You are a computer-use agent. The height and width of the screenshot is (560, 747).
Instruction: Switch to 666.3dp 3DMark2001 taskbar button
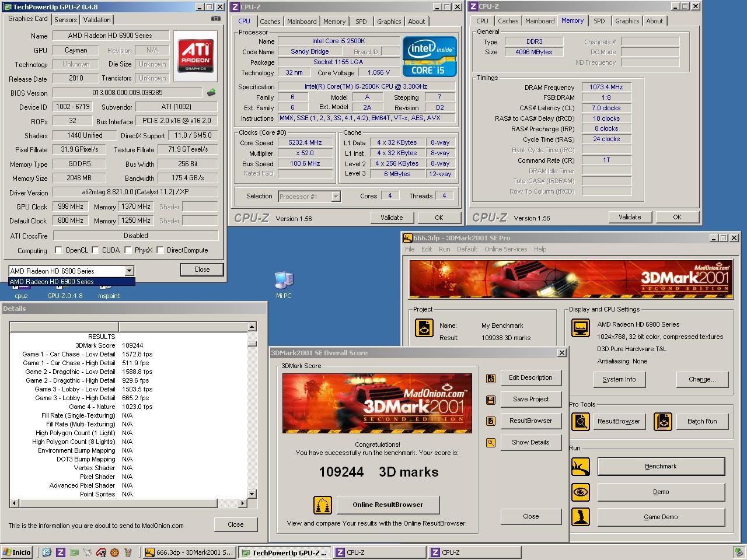190,552
